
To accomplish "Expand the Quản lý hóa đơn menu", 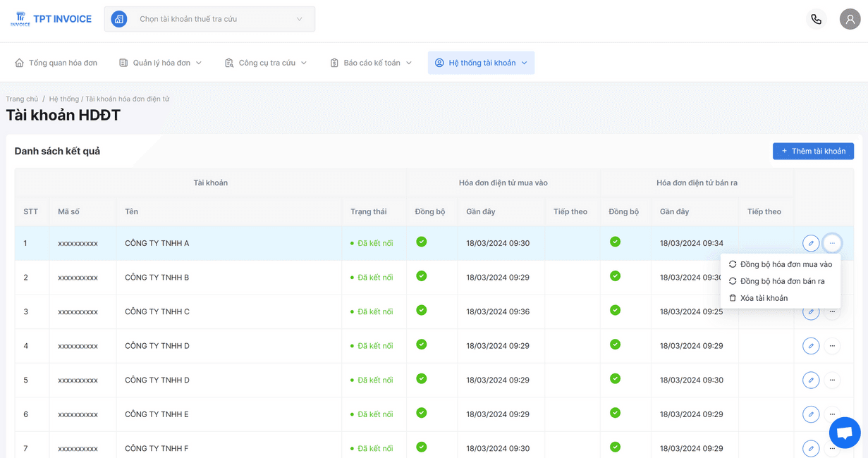I will [x=161, y=63].
